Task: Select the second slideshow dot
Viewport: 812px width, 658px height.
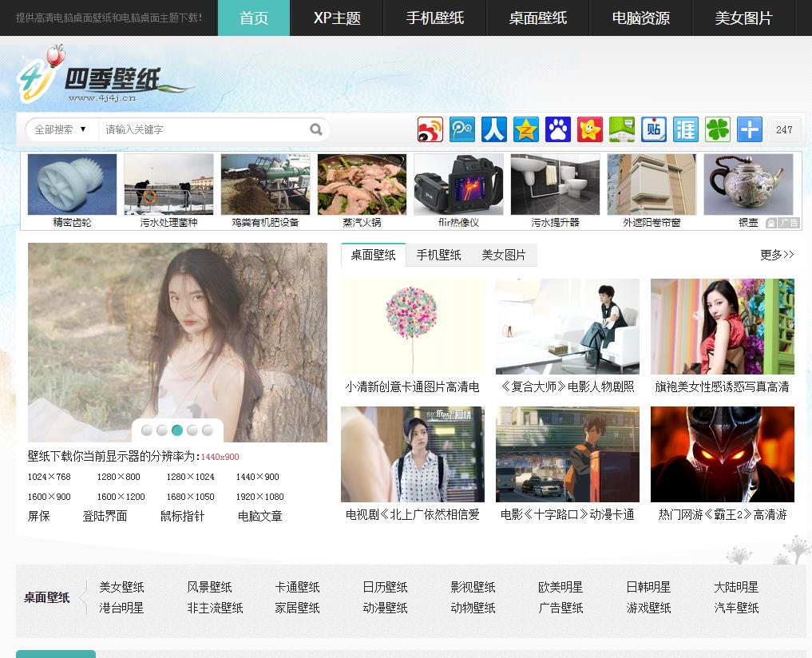Action: [162, 430]
